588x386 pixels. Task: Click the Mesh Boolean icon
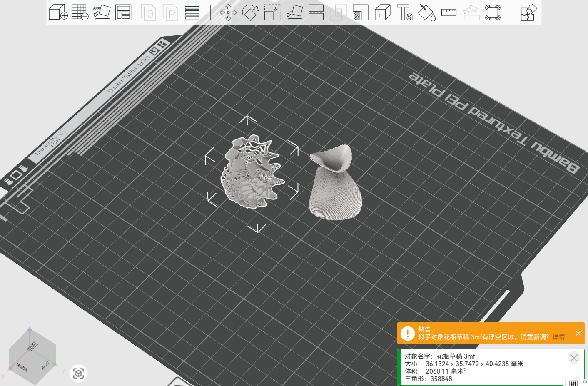339,12
